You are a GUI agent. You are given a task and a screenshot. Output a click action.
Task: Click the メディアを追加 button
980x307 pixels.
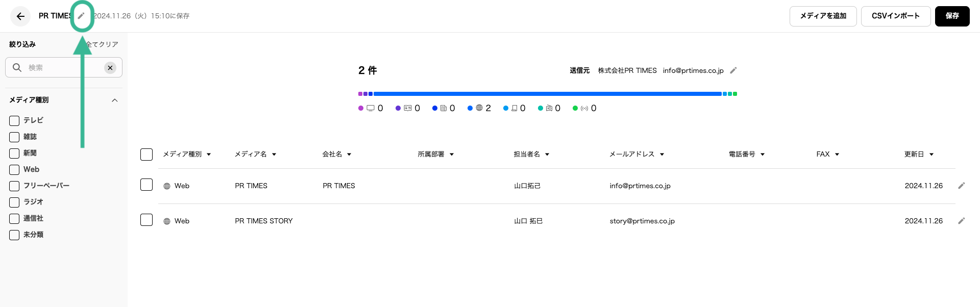823,16
